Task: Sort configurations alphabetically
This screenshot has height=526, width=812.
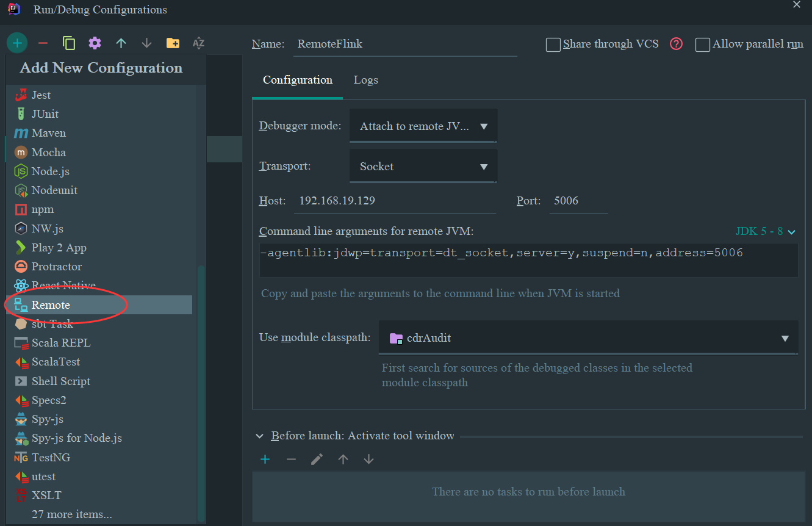Action: point(198,43)
